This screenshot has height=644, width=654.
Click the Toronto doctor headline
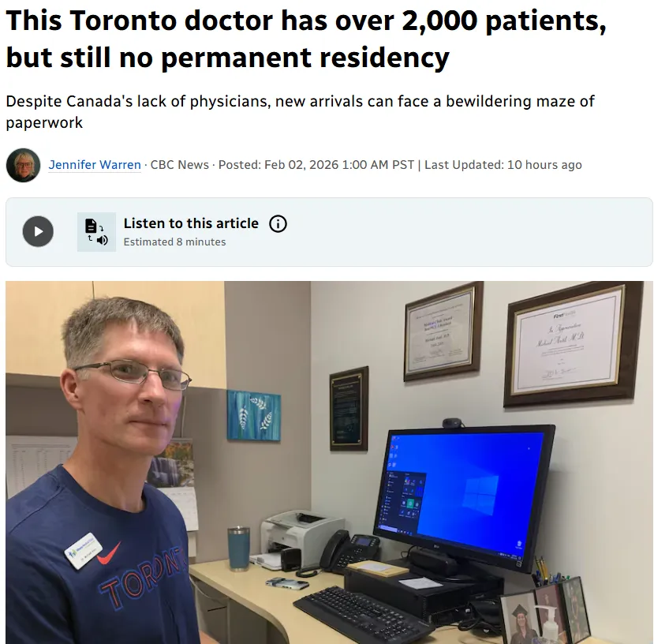coord(306,39)
